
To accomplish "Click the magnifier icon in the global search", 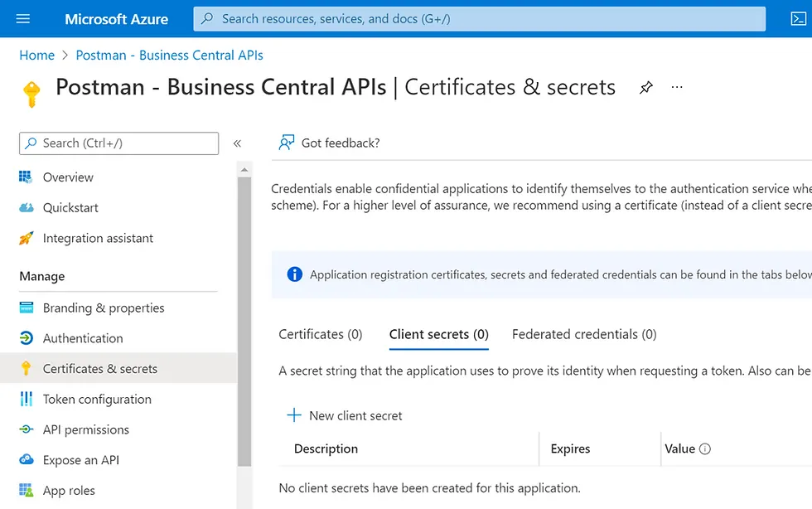I will [x=207, y=19].
